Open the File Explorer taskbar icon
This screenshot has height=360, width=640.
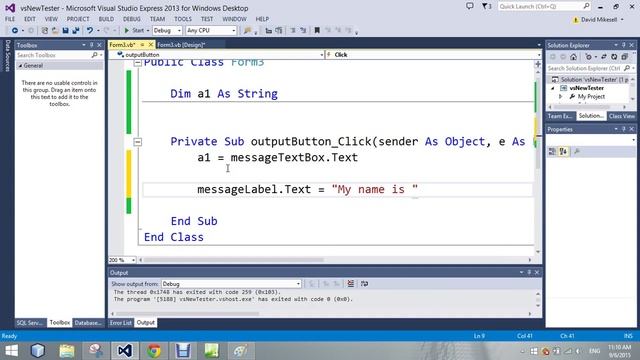[x=67, y=351]
